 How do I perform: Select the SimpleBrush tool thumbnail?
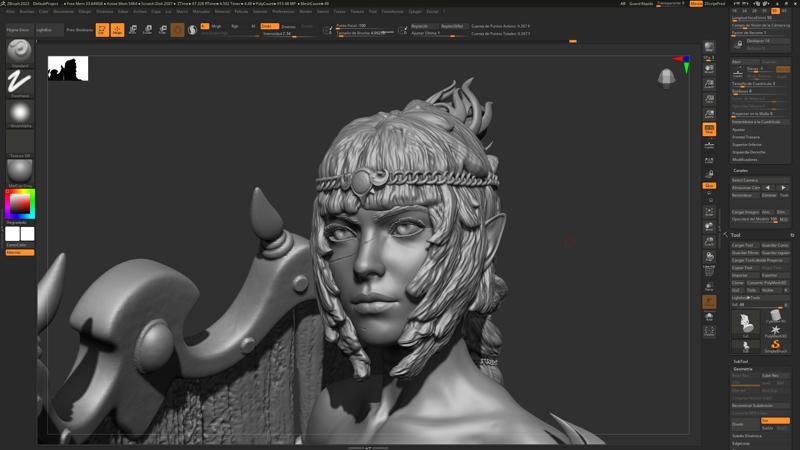point(775,345)
